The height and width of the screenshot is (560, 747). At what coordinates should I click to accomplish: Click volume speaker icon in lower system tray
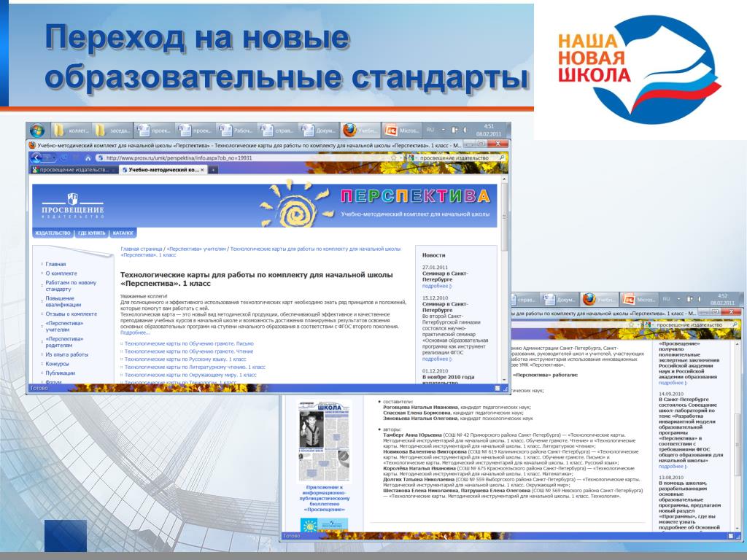(700, 299)
